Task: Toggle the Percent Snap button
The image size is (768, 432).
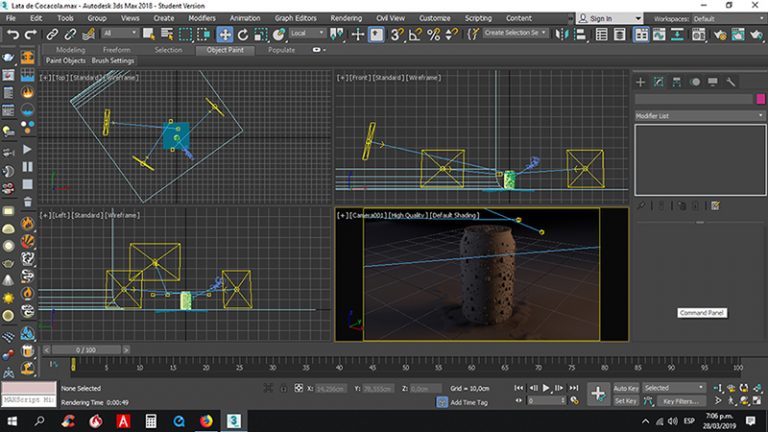Action: point(433,34)
